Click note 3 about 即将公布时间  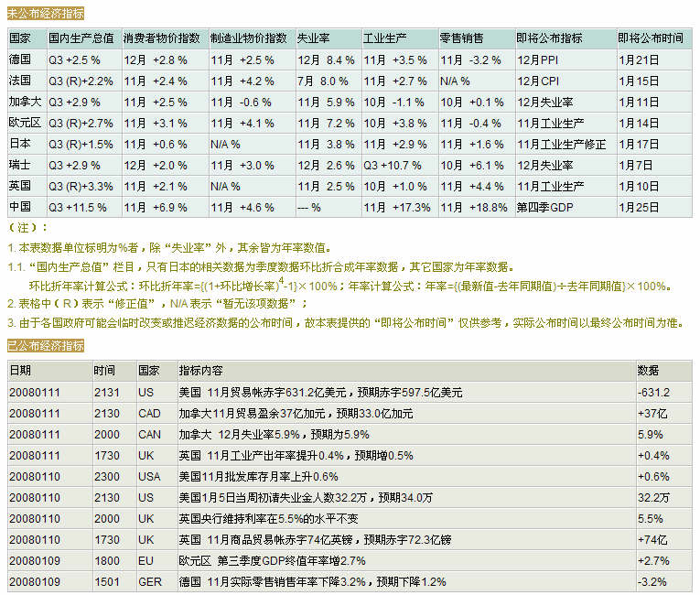pos(346,322)
